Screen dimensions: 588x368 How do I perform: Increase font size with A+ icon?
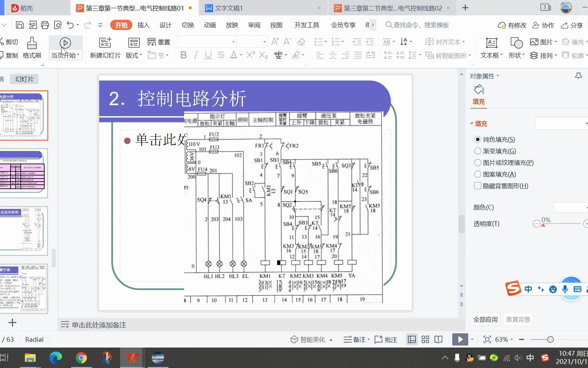pos(275,42)
